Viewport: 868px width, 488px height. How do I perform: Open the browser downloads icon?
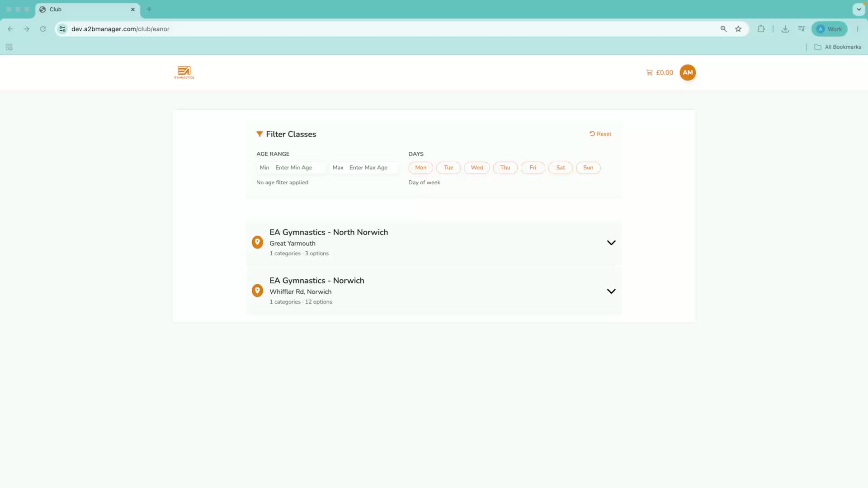point(785,29)
